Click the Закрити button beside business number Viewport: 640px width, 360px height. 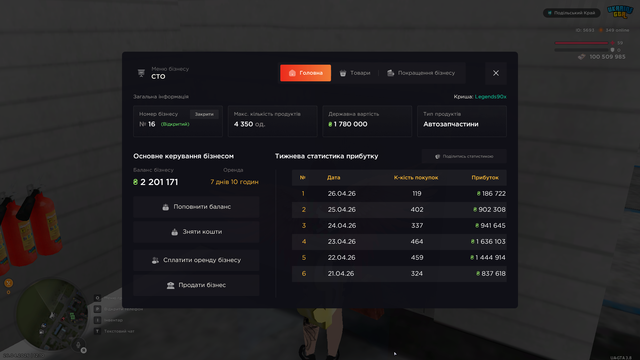(204, 114)
